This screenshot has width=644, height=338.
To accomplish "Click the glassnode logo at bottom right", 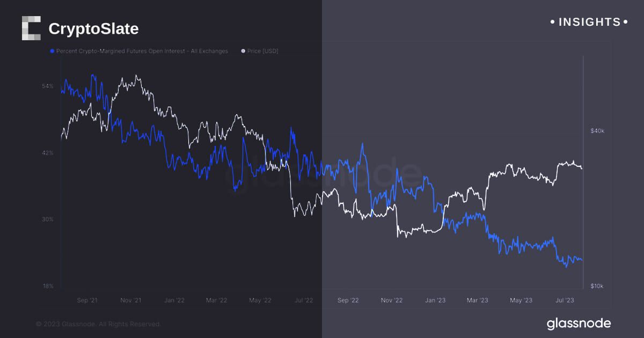I will pyautogui.click(x=579, y=324).
